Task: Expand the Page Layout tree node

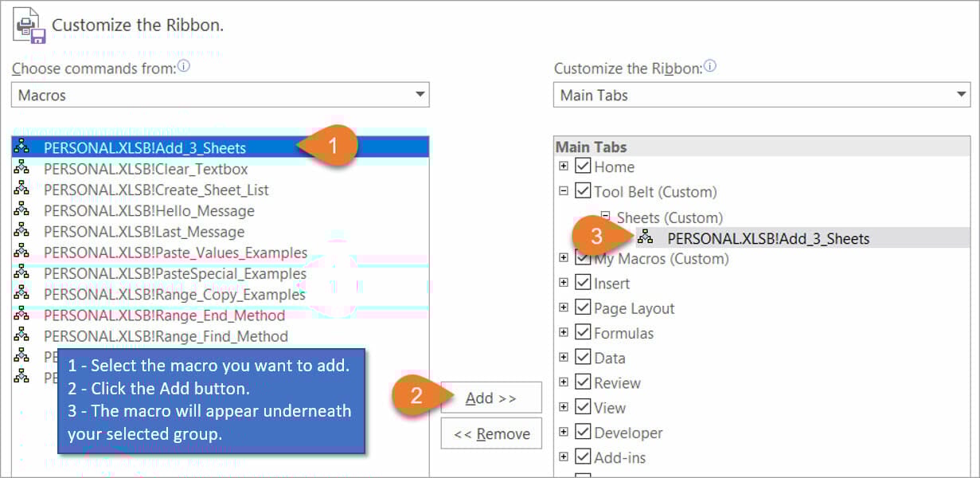Action: [x=564, y=308]
